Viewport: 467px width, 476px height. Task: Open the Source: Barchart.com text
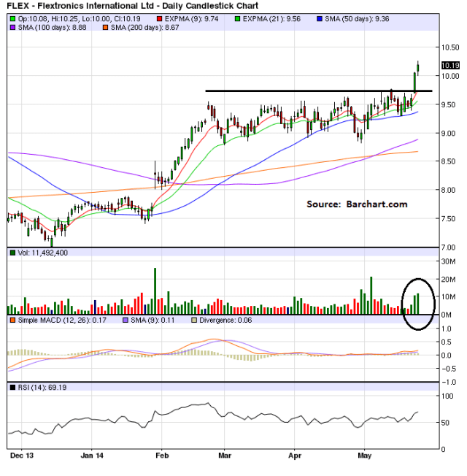[357, 204]
